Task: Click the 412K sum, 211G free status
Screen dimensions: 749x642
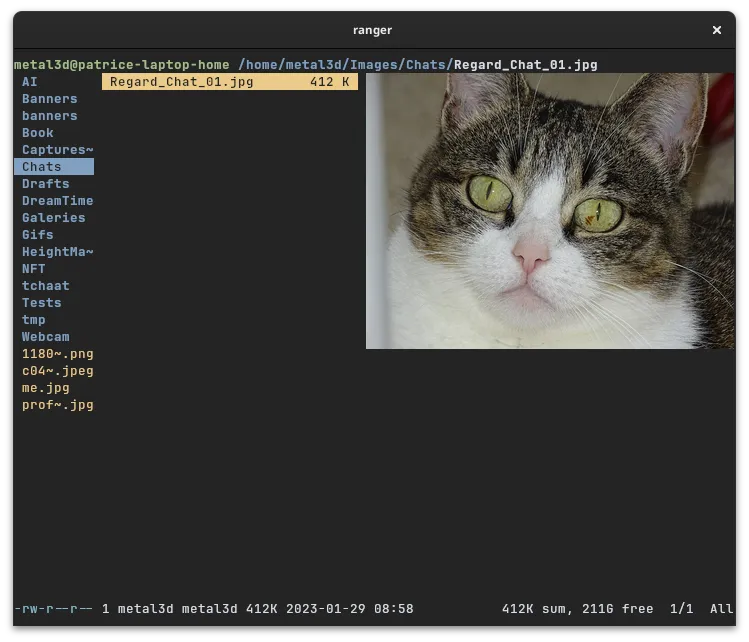Action: pos(578,609)
